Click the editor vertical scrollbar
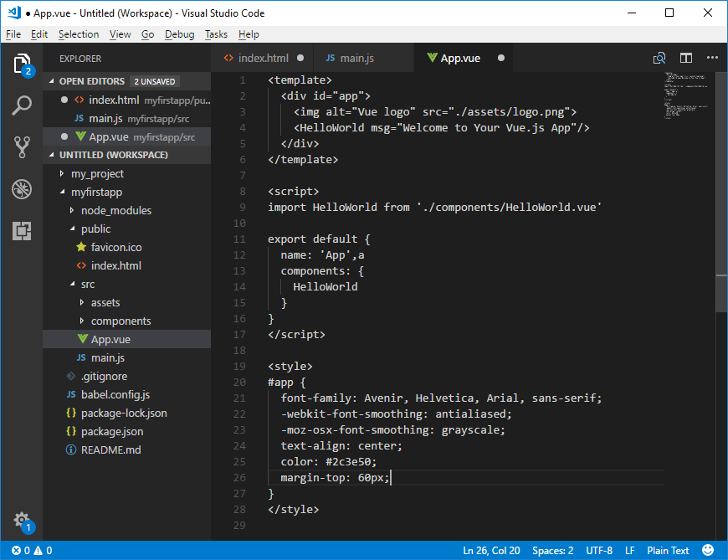This screenshot has width=728, height=560. pos(721,193)
